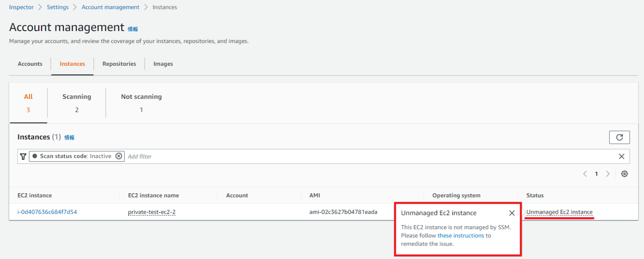
Task: Select the filter funnel icon
Action: click(23, 156)
